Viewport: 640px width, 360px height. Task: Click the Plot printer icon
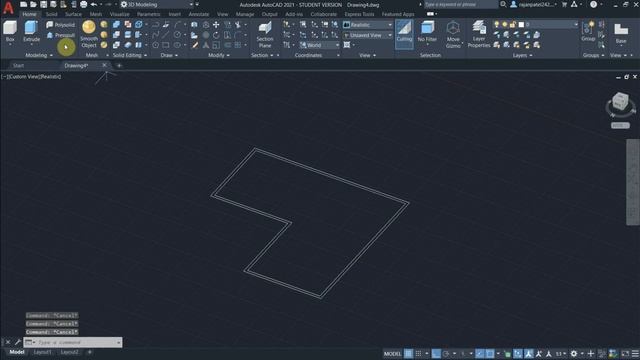click(x=83, y=4)
